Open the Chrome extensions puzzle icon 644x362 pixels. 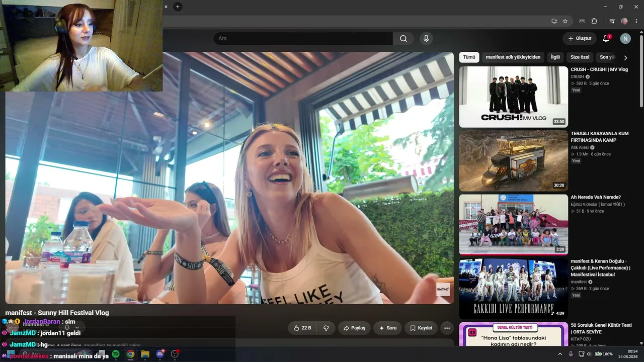(x=594, y=21)
